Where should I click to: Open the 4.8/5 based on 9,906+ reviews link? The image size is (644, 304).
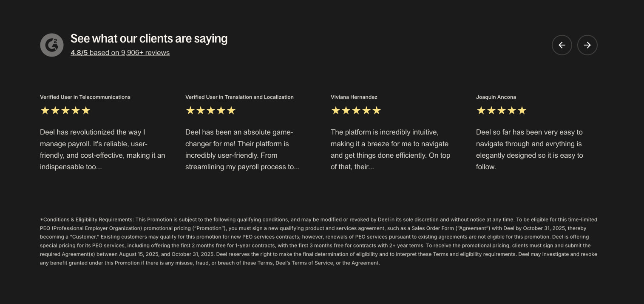pos(120,53)
